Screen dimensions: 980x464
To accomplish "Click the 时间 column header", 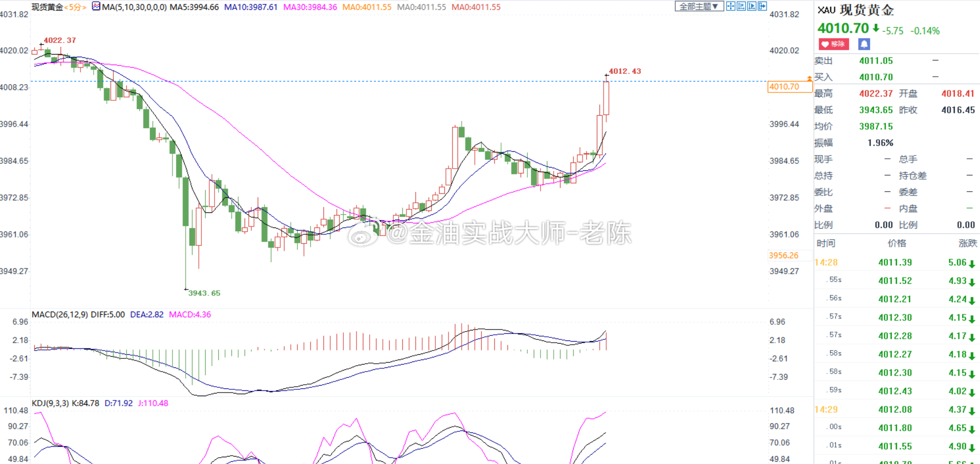I will 826,243.
